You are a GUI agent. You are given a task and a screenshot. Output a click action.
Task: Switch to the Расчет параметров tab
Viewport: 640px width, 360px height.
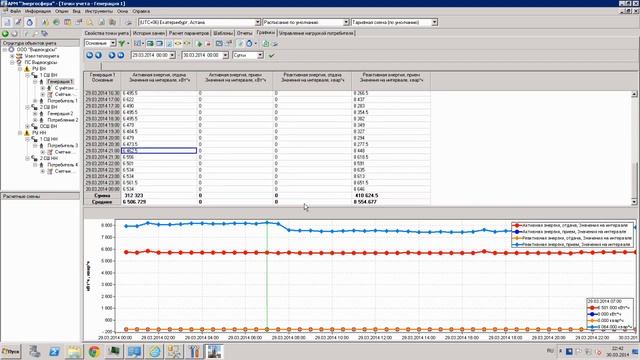tap(189, 33)
